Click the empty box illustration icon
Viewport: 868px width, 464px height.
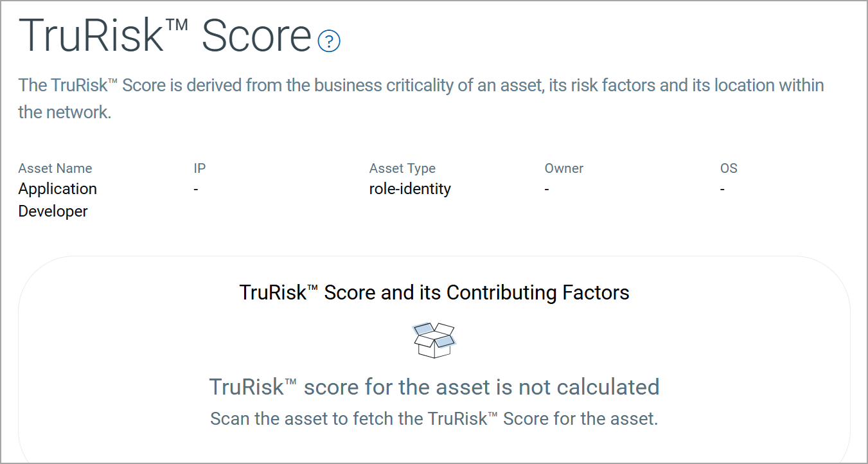click(x=435, y=340)
